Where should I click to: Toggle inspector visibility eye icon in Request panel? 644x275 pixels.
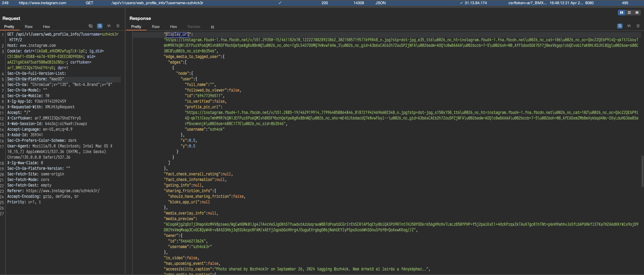[x=91, y=26]
